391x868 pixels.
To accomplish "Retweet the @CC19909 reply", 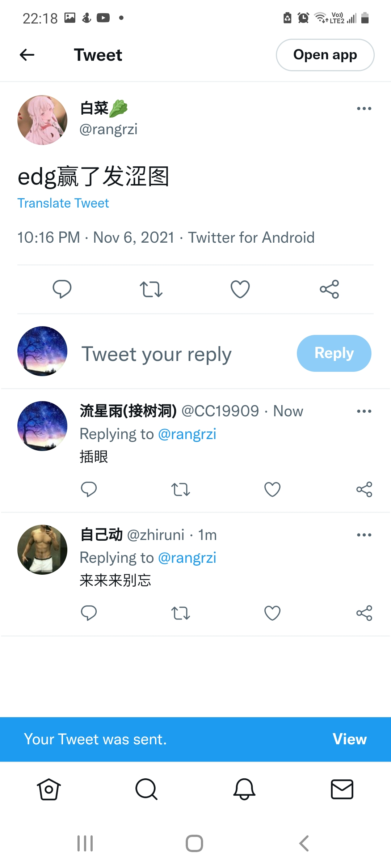I will click(x=181, y=489).
